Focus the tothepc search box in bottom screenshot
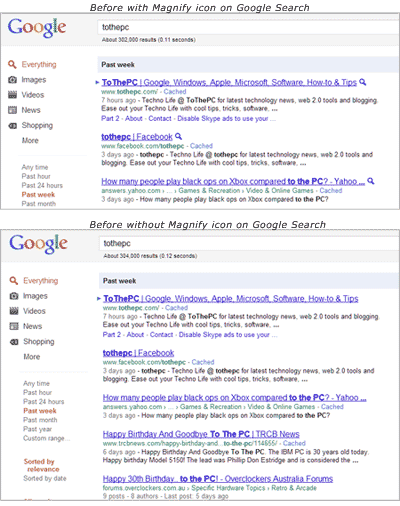400x506 pixels. pos(249,243)
